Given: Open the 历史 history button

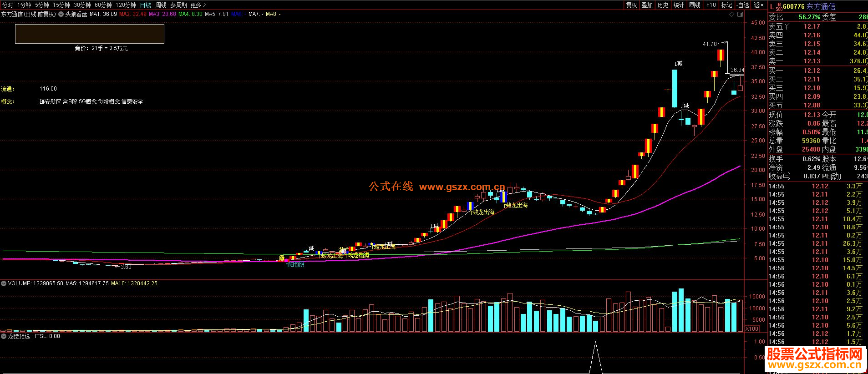Looking at the screenshot, I should pos(663,5).
